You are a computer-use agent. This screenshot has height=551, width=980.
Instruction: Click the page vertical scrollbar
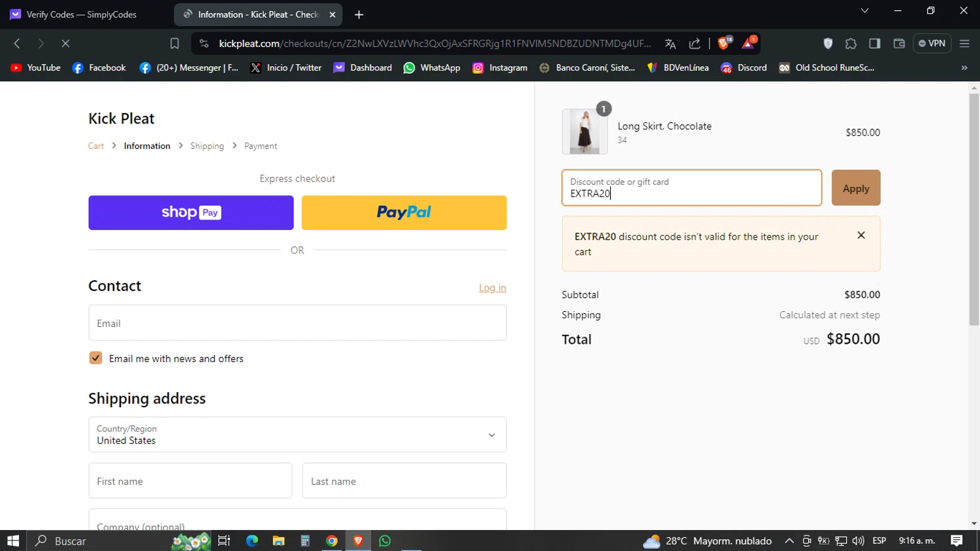pyautogui.click(x=974, y=209)
